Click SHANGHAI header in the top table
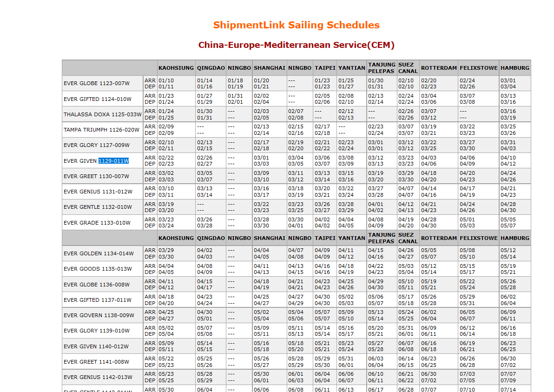554x392 pixels. pos(269,68)
